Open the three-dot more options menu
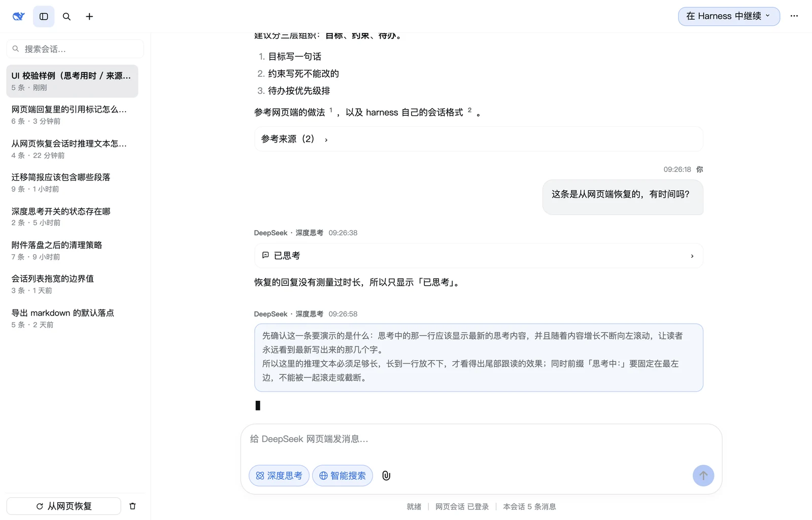Screen dimensions: 812x520 (x=794, y=16)
